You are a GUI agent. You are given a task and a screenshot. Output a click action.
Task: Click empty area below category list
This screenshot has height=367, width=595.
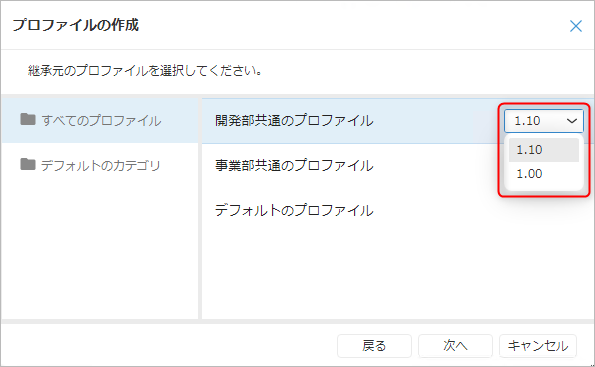click(x=99, y=253)
